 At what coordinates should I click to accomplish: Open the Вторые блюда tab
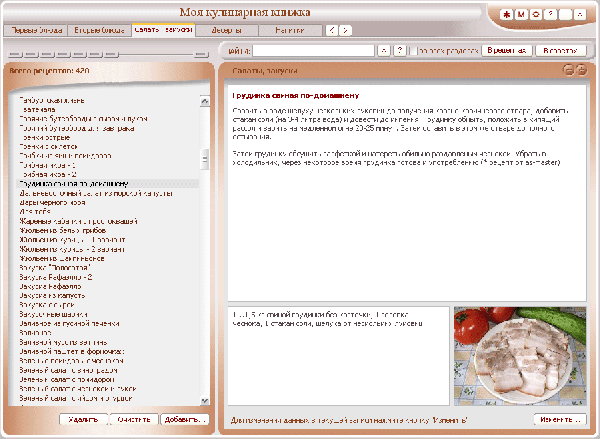pyautogui.click(x=99, y=30)
